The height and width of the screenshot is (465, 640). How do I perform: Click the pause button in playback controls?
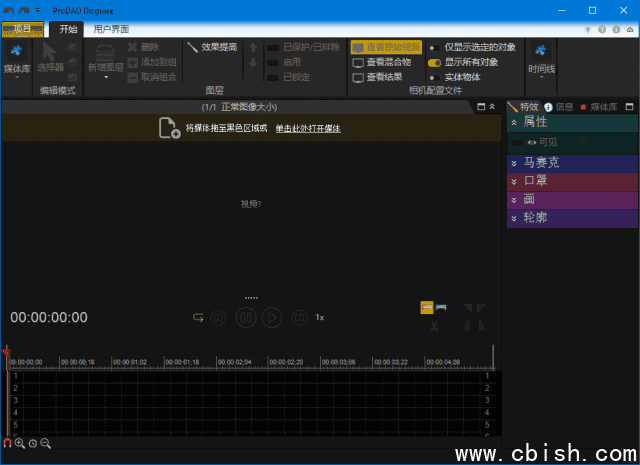click(245, 318)
